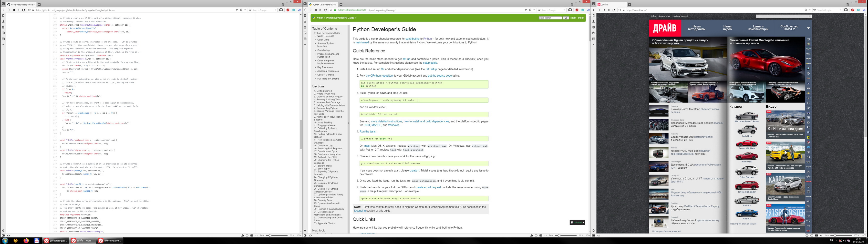
Task: Open 'Цены и комплектации' menu on drive.ru
Action: [758, 28]
